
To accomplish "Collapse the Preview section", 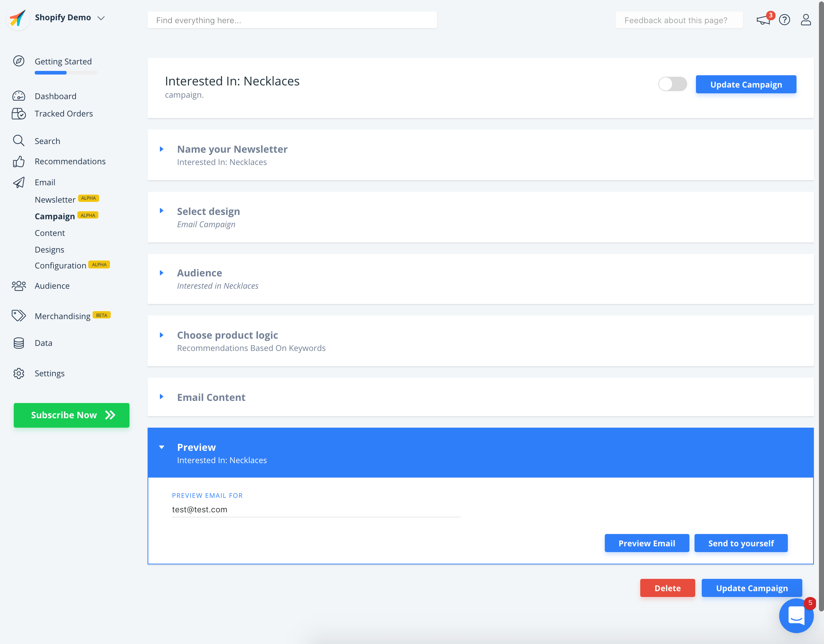I will coord(196,447).
